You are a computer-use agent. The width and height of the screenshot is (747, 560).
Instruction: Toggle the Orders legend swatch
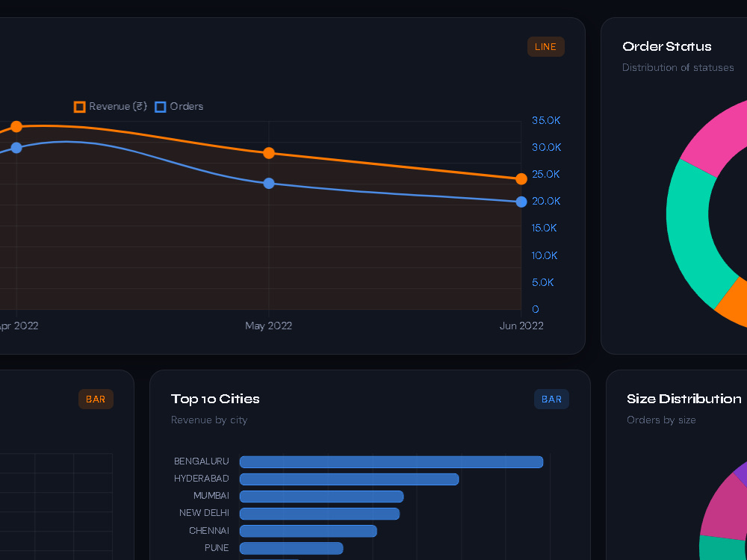click(161, 107)
